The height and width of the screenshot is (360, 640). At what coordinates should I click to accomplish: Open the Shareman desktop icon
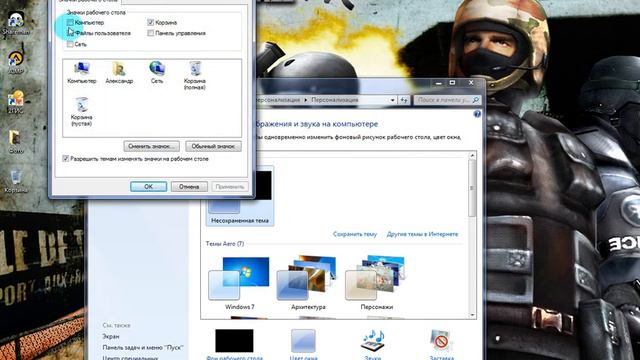pos(16,23)
